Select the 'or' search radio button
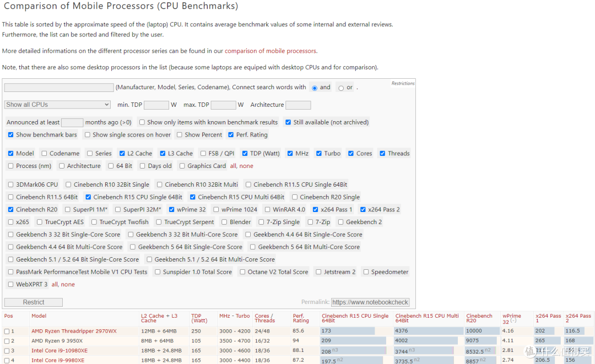Screen dimensions: 595x364 pos(341,88)
